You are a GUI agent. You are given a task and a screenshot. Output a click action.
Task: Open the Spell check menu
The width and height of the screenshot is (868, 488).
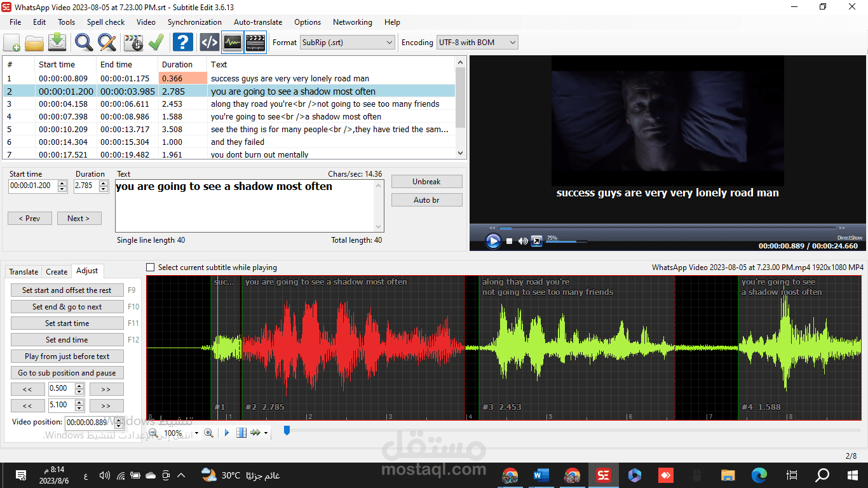105,22
